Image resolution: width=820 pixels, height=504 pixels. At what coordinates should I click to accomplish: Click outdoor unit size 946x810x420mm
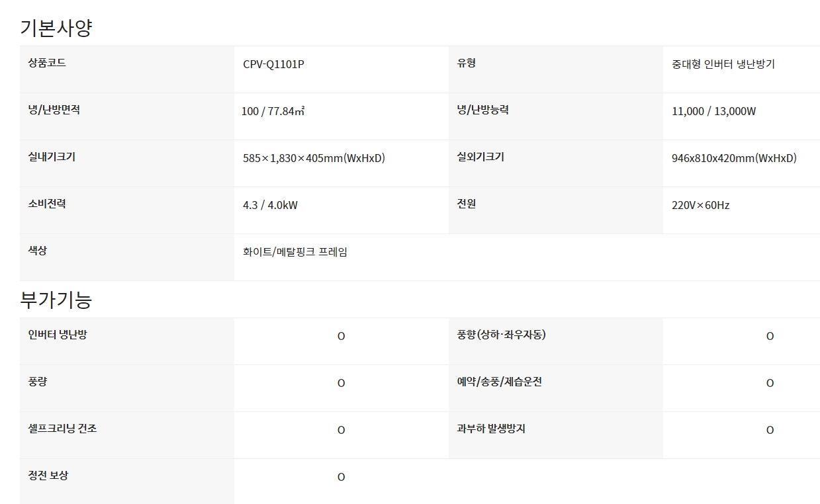[x=734, y=159]
